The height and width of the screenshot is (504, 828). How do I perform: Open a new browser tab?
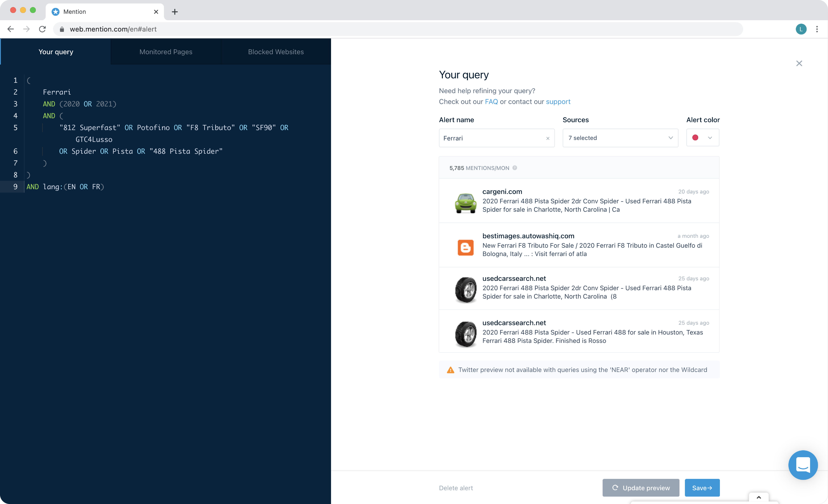pos(175,12)
